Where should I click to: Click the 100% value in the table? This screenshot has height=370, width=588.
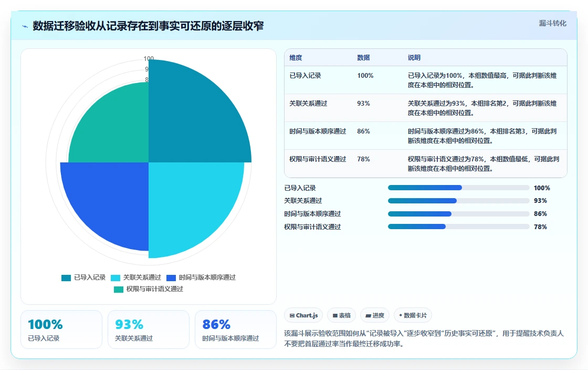[365, 76]
